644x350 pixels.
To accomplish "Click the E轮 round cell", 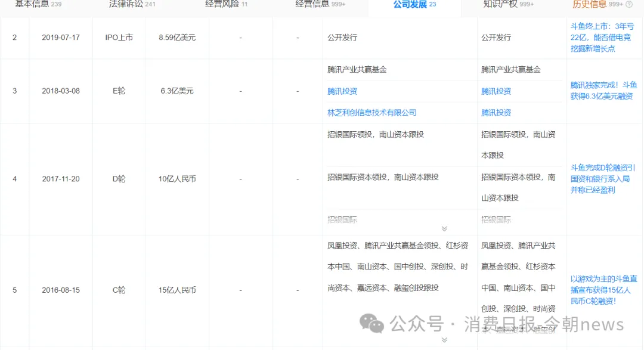I will tap(119, 91).
